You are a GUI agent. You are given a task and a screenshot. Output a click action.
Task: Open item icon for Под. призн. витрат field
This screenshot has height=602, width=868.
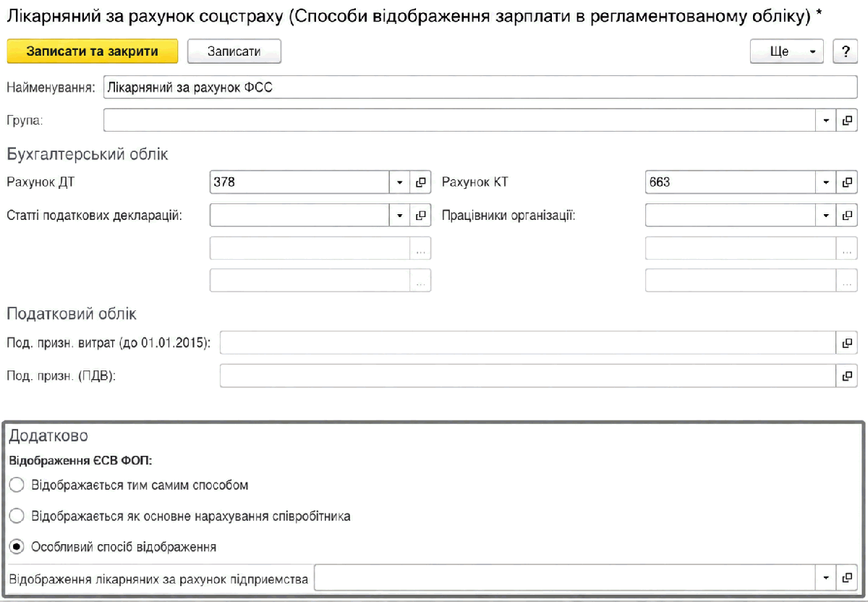(846, 343)
